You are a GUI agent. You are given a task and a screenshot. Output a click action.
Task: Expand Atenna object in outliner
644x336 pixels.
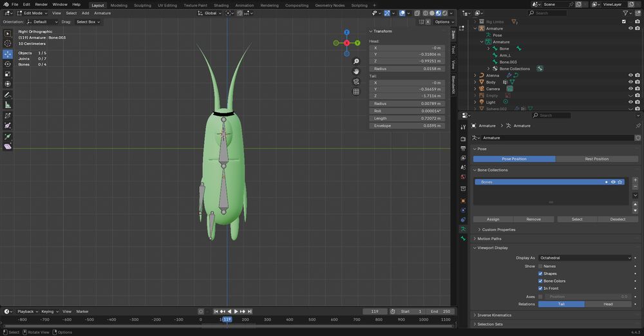point(475,75)
